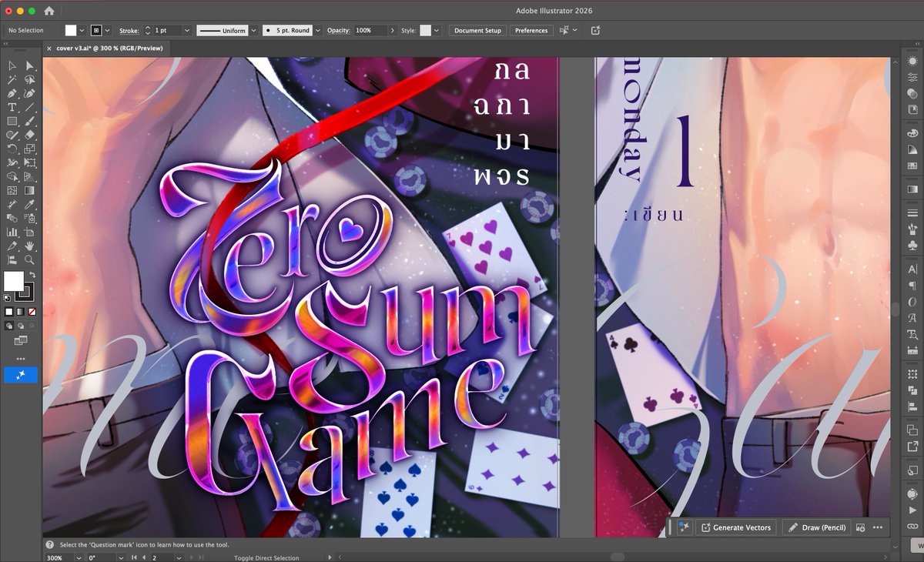The height and width of the screenshot is (562, 924).
Task: Click the Default Fill and Stroke icon
Action: (8, 297)
